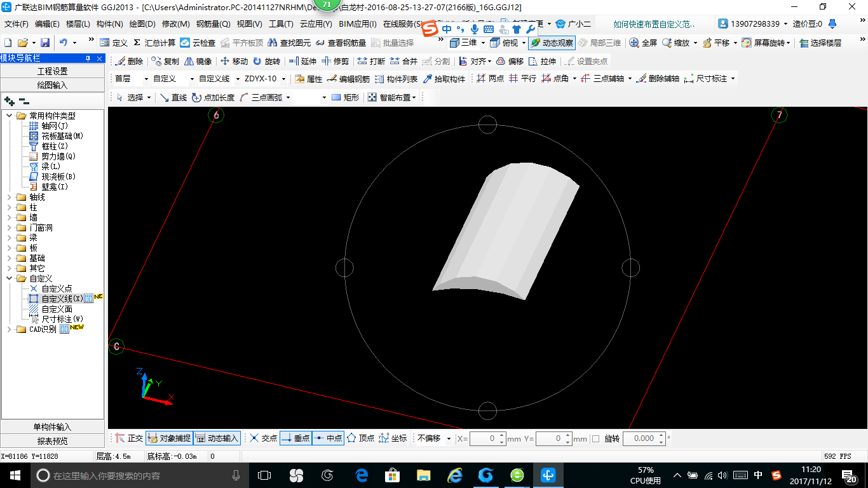Toggle 顶点 vertex snap
868x488 pixels.
pyautogui.click(x=360, y=438)
